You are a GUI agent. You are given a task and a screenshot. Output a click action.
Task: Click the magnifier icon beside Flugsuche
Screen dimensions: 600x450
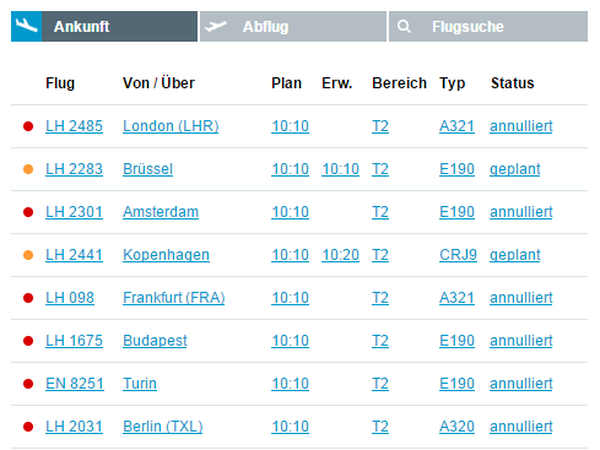coord(404,26)
